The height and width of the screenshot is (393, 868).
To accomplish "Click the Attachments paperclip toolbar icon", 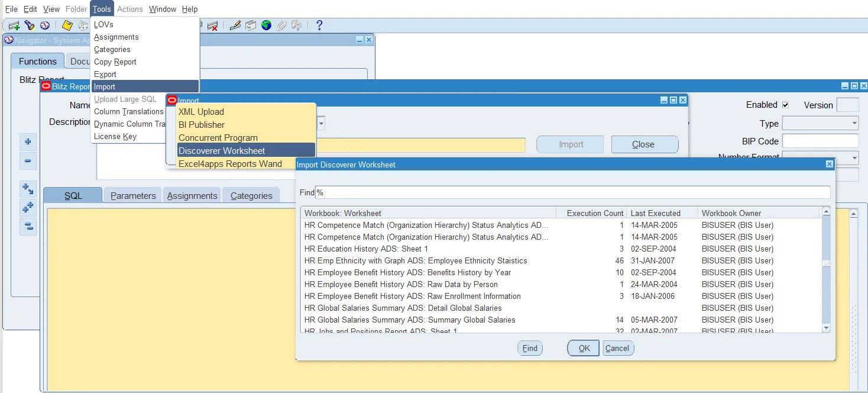I will pos(281,25).
